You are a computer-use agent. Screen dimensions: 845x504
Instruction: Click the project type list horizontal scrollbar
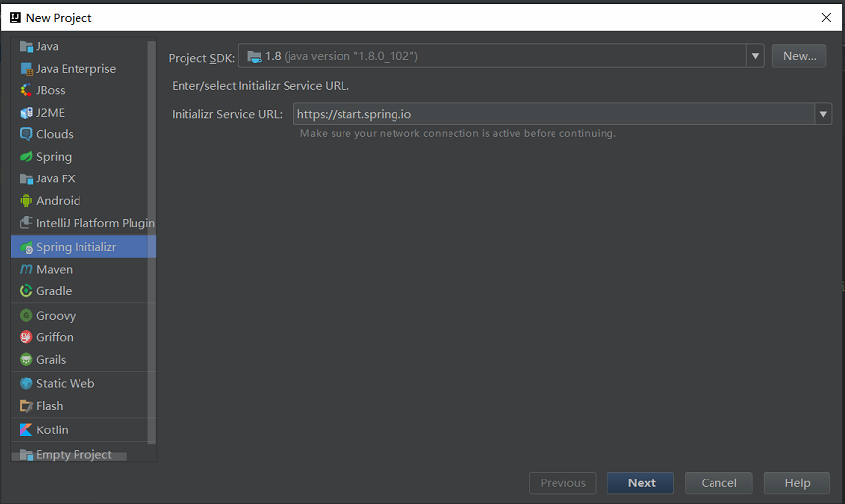[x=69, y=457]
